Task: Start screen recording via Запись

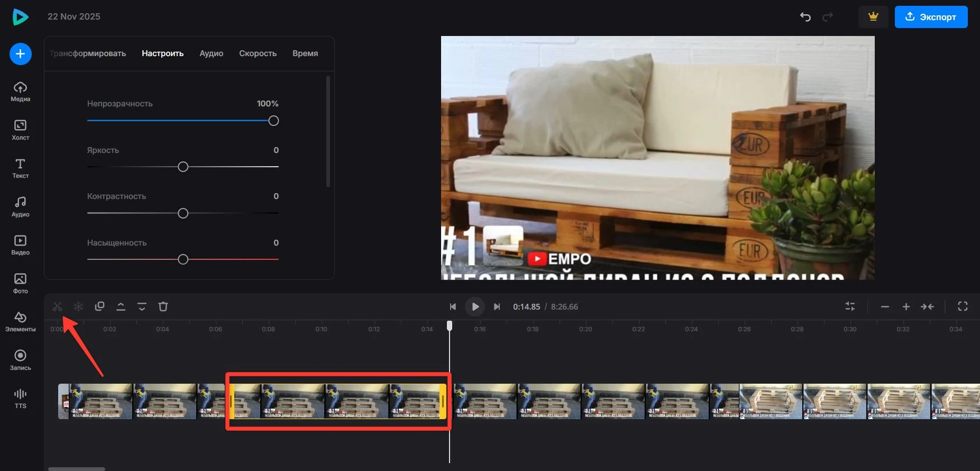Action: coord(20,360)
